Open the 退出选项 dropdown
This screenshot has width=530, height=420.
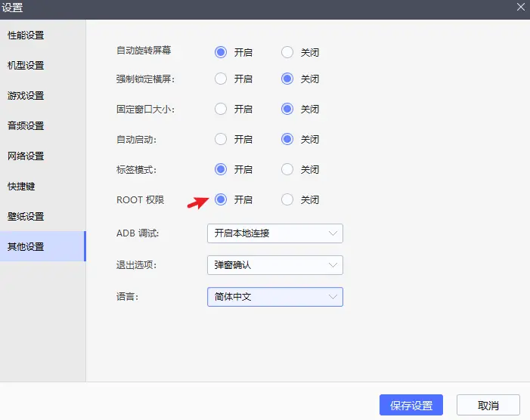click(x=275, y=265)
